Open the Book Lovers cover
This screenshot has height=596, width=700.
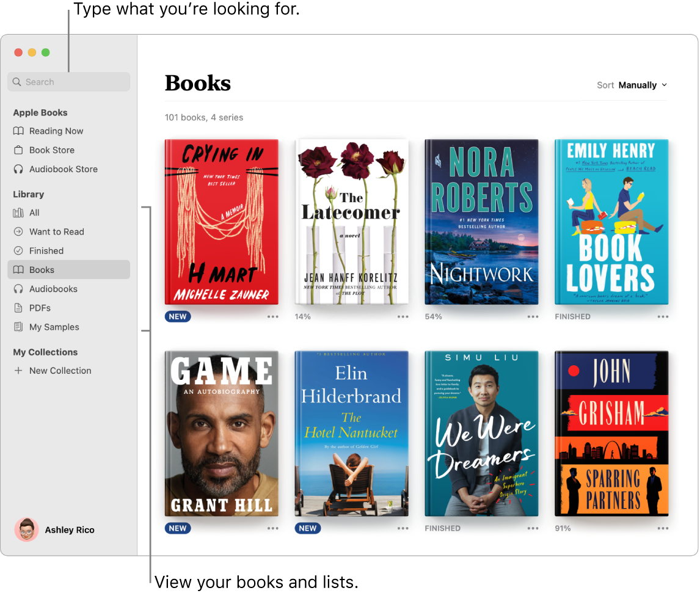(x=611, y=222)
